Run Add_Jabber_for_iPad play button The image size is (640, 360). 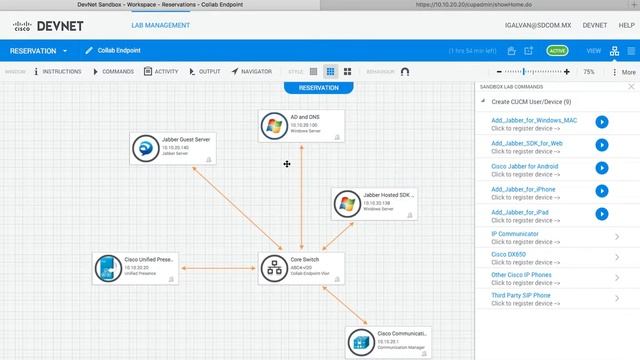[x=602, y=214]
